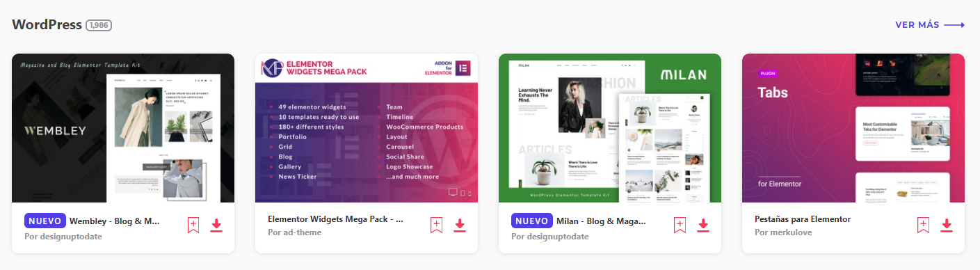Bookmark the Wembley Blog & Magazine item

pyautogui.click(x=193, y=225)
